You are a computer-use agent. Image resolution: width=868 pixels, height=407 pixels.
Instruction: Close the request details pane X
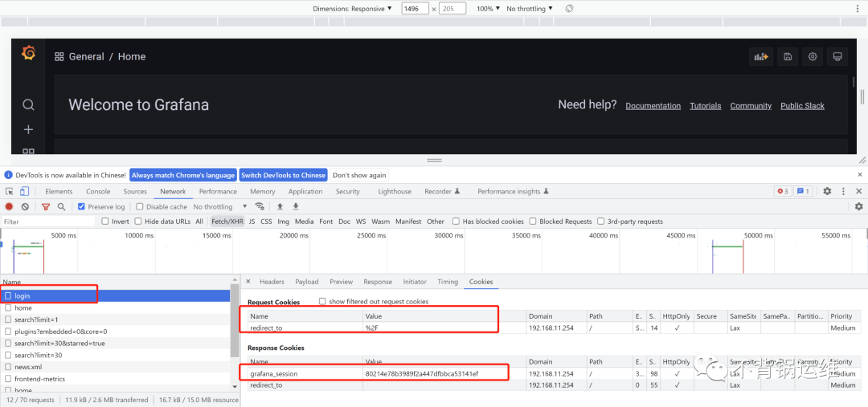(248, 282)
